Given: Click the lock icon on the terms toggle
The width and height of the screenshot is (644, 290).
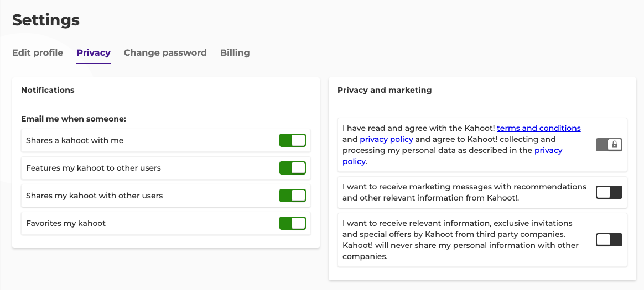Looking at the screenshot, I should click(x=614, y=145).
